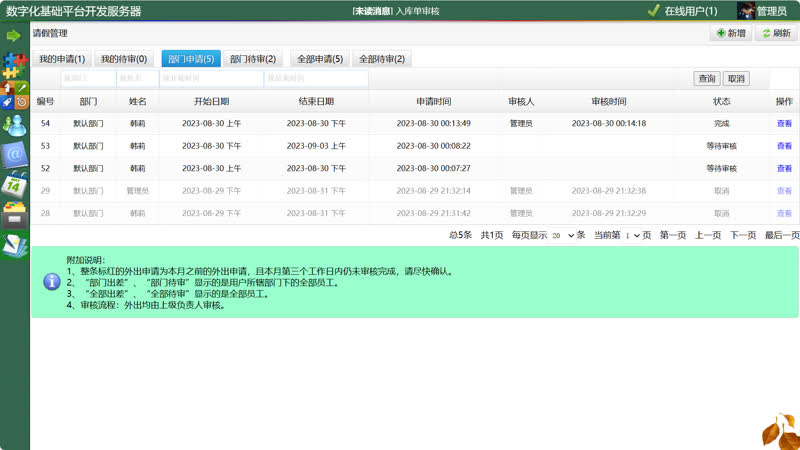Open the calendar icon showing 14
This screenshot has width=800, height=450.
pos(14,185)
